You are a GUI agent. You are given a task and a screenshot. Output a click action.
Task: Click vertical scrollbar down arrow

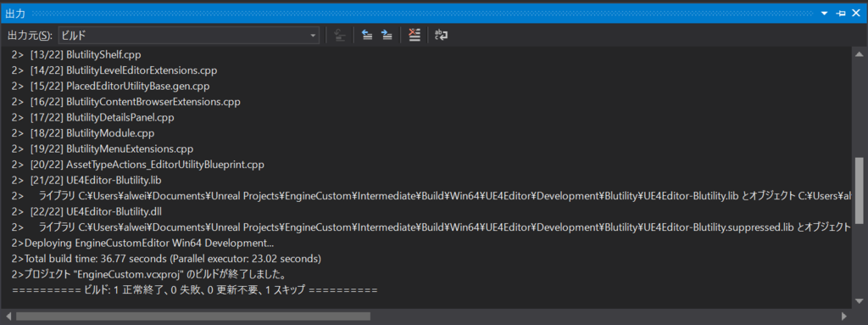(x=859, y=300)
